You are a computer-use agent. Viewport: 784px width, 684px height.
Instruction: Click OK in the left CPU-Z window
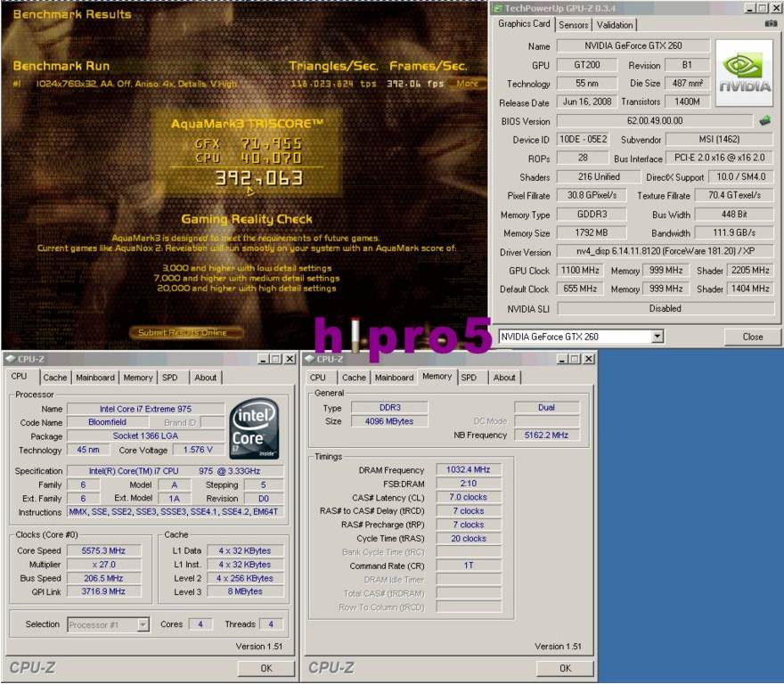pyautogui.click(x=266, y=668)
